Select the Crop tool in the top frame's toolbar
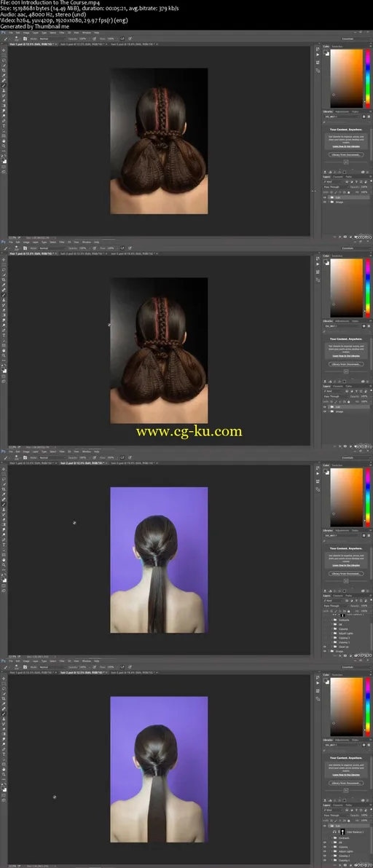 coord(4,71)
